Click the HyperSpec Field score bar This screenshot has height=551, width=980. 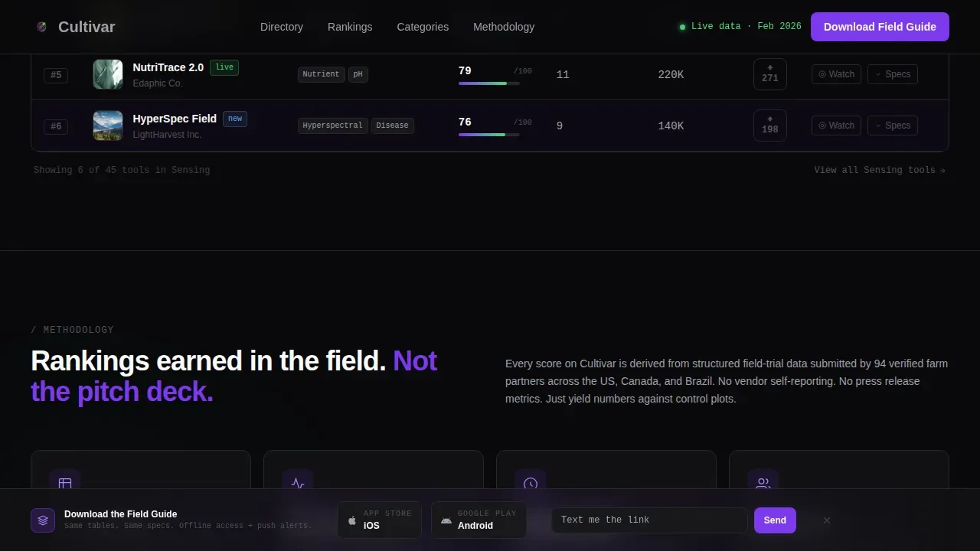pos(489,135)
